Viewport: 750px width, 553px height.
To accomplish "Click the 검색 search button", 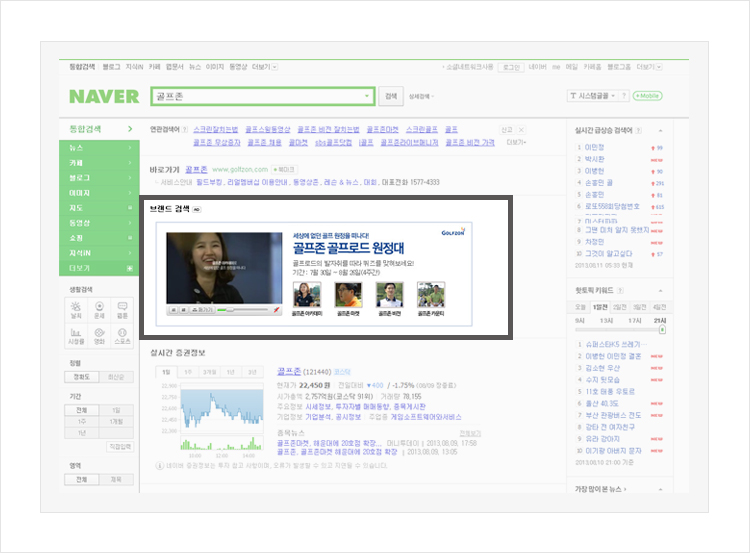I will coord(391,96).
